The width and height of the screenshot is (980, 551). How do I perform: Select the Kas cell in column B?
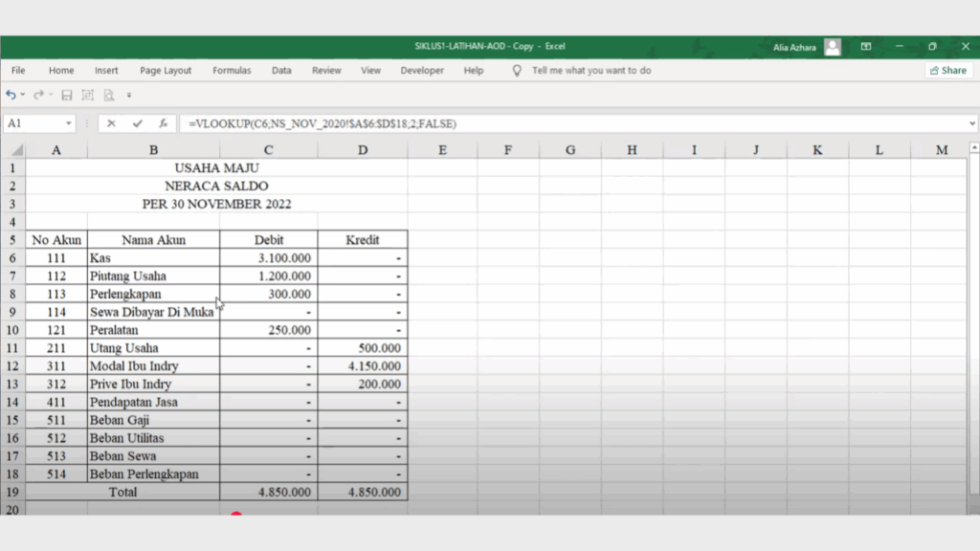153,257
